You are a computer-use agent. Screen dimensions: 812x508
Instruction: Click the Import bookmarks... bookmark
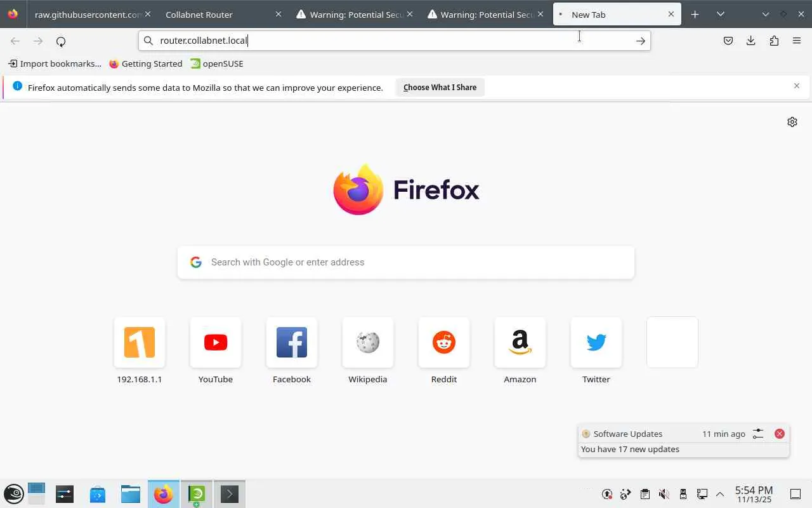[x=55, y=63]
